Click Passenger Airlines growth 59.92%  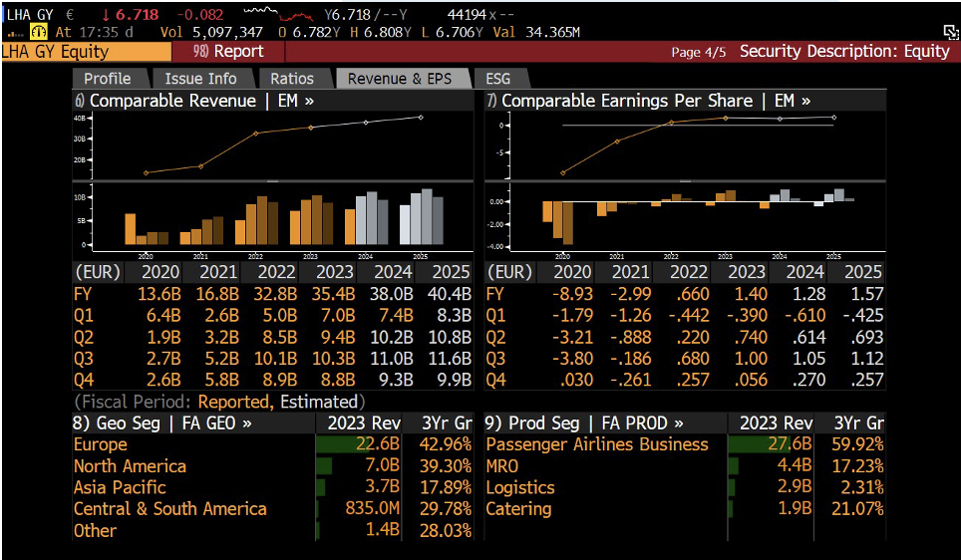pyautogui.click(x=858, y=444)
